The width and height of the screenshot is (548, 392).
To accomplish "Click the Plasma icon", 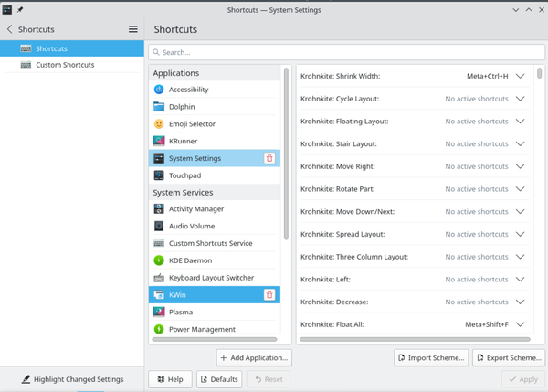I will click(x=159, y=312).
